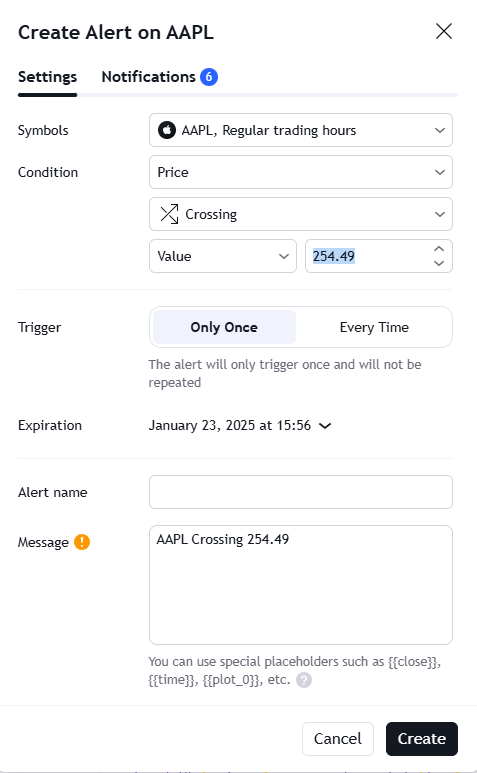Click the Create button
Viewport: 477px width, 773px height.
[x=422, y=738]
